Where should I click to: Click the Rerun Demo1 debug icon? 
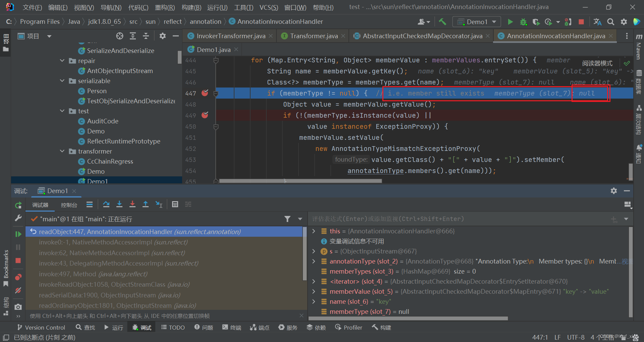click(x=18, y=205)
